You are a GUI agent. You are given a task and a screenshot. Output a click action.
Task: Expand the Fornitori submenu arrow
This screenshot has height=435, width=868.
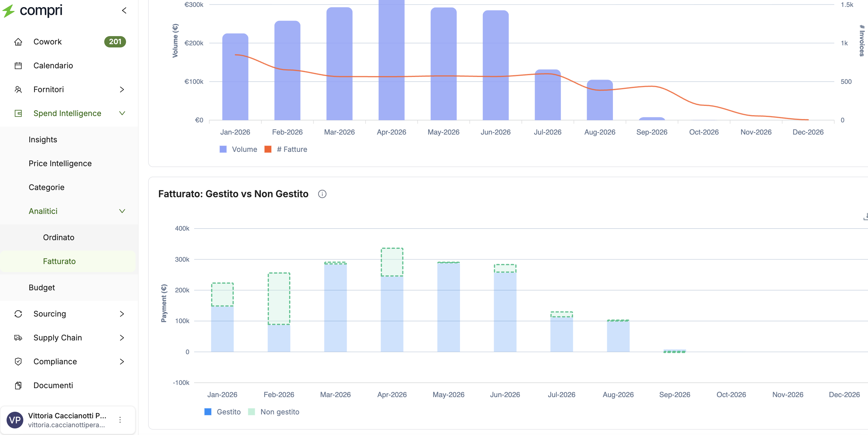click(x=122, y=90)
